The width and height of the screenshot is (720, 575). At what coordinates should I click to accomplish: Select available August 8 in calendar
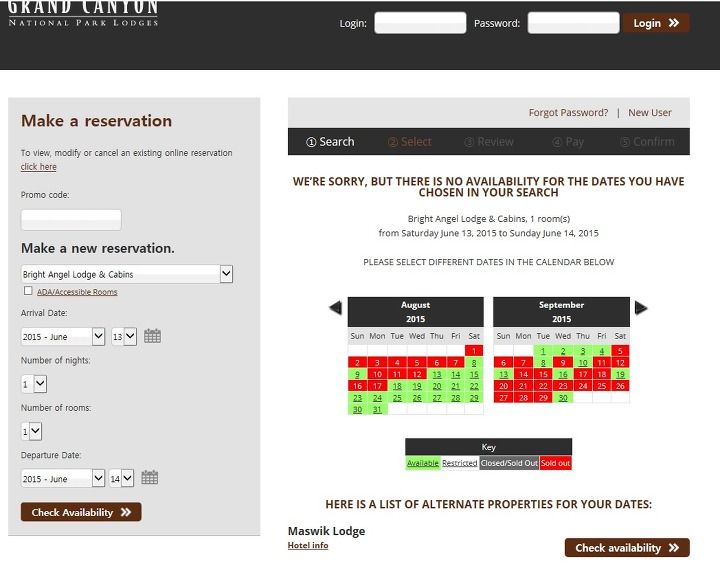point(474,362)
